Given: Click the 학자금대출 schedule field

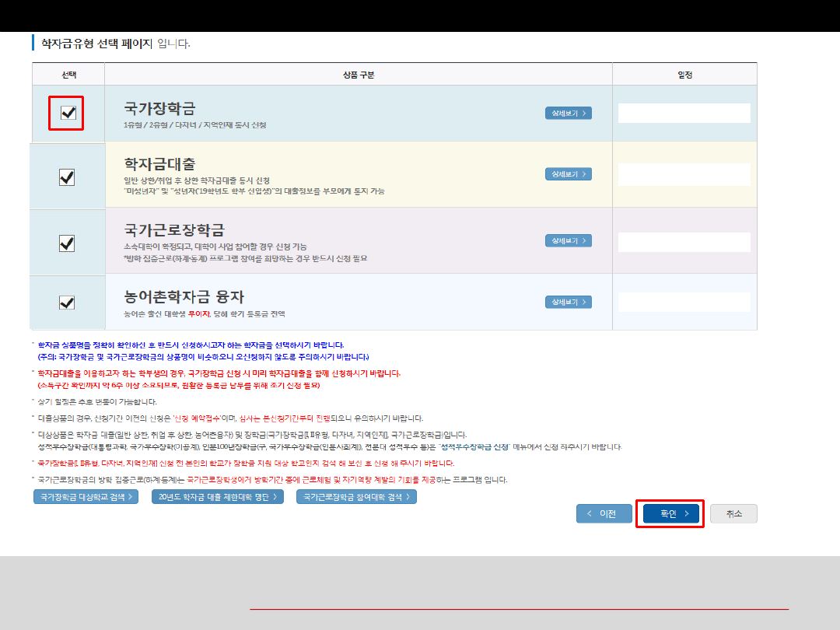Looking at the screenshot, I should pos(684,174).
